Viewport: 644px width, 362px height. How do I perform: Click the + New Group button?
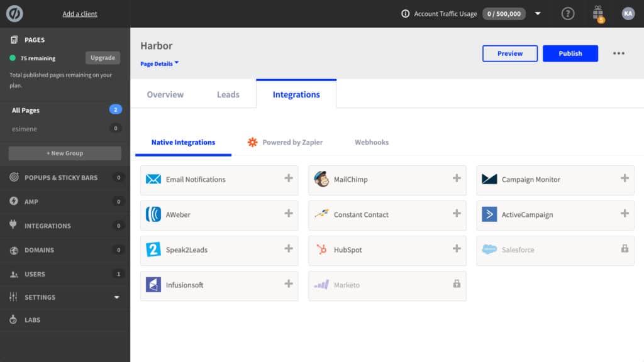pos(65,153)
